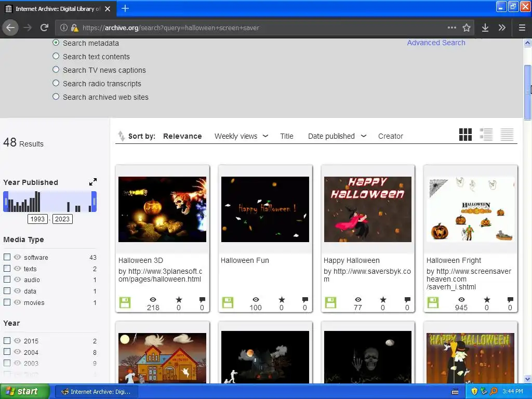The image size is (532, 399).
Task: Sort results by Relevance
Action: (182, 136)
